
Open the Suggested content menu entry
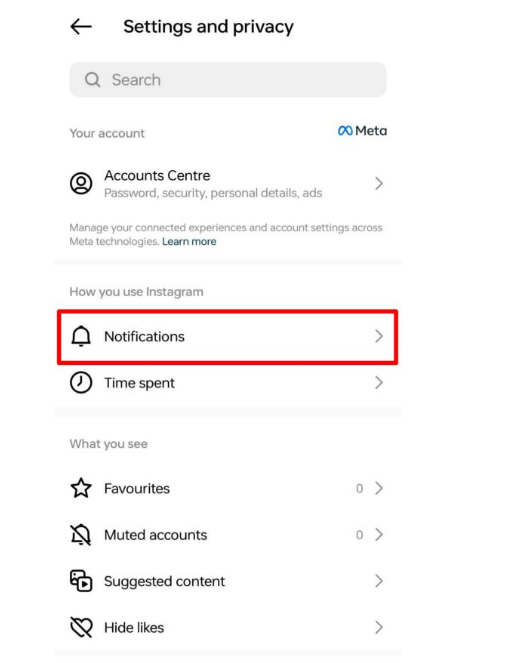[227, 581]
